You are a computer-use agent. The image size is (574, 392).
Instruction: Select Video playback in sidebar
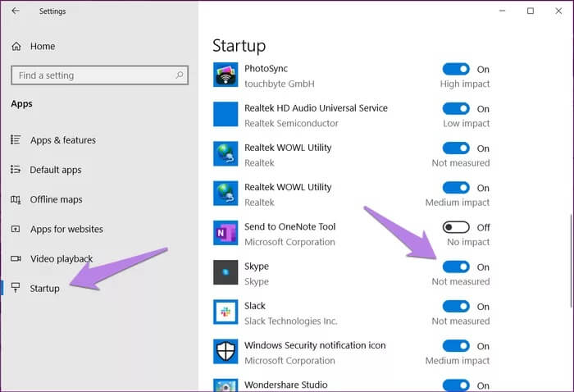coord(61,259)
